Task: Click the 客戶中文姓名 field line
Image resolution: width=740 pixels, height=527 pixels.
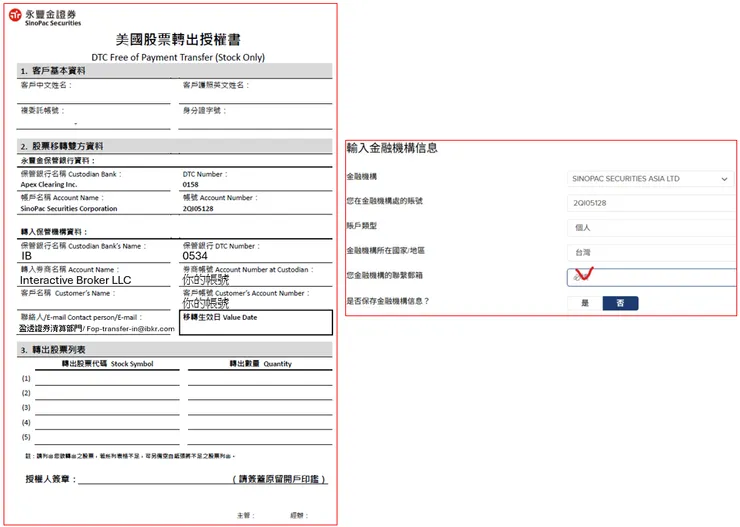Action: (93, 97)
